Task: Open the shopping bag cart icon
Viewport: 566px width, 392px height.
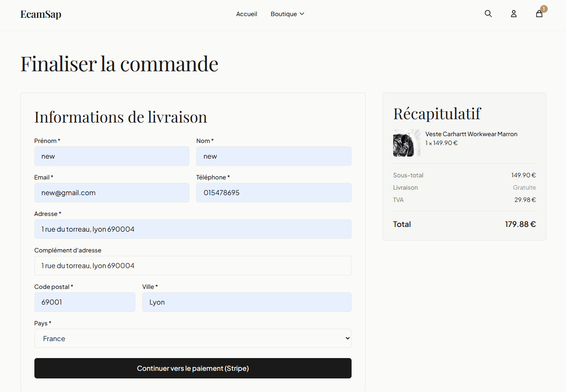Action: click(x=539, y=14)
